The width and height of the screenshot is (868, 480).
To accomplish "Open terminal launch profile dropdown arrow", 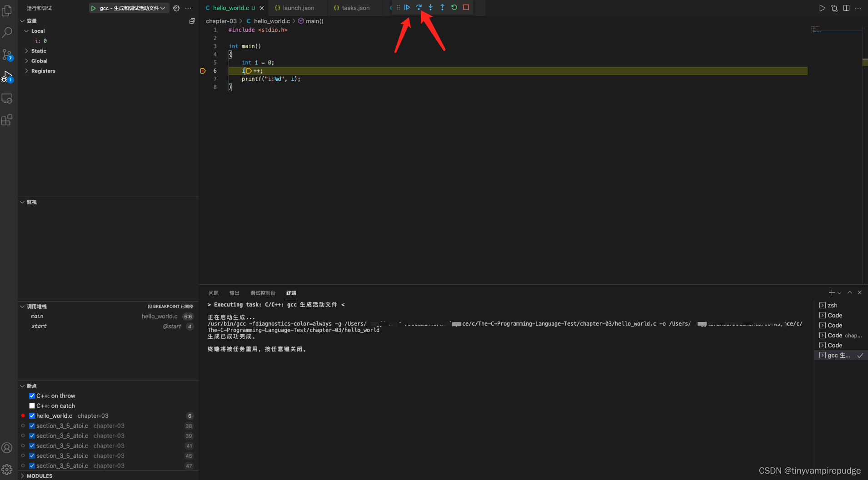I will [839, 293].
